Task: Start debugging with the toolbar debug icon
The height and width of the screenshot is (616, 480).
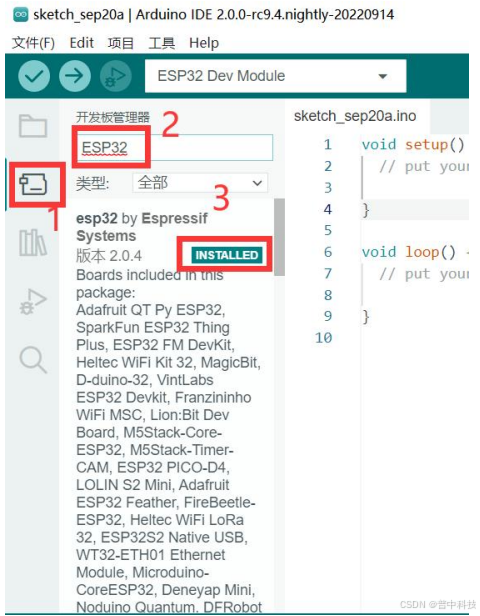Action: click(x=115, y=76)
